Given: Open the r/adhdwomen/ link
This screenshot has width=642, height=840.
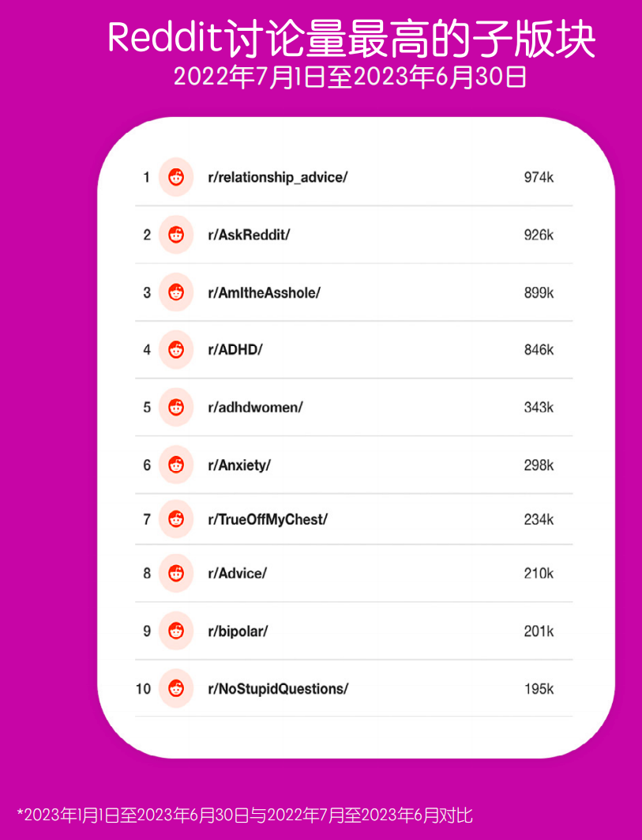Looking at the screenshot, I should click(255, 407).
